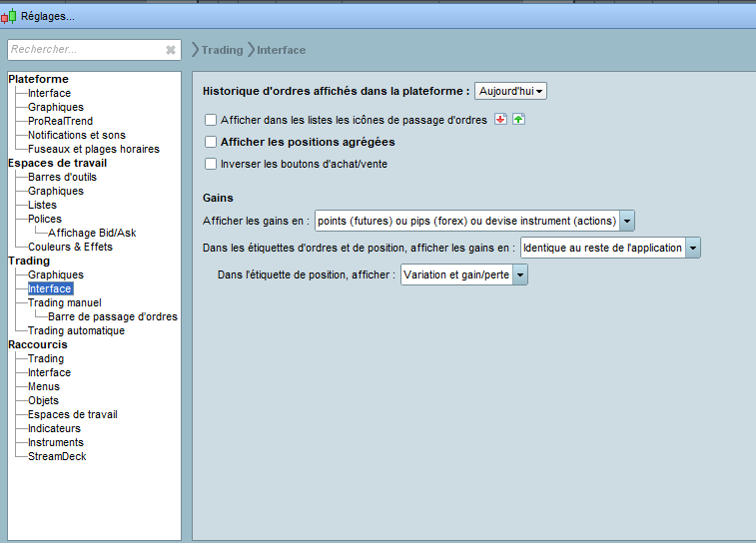Open Notifications et sons settings
This screenshot has height=543, width=756.
coord(77,135)
